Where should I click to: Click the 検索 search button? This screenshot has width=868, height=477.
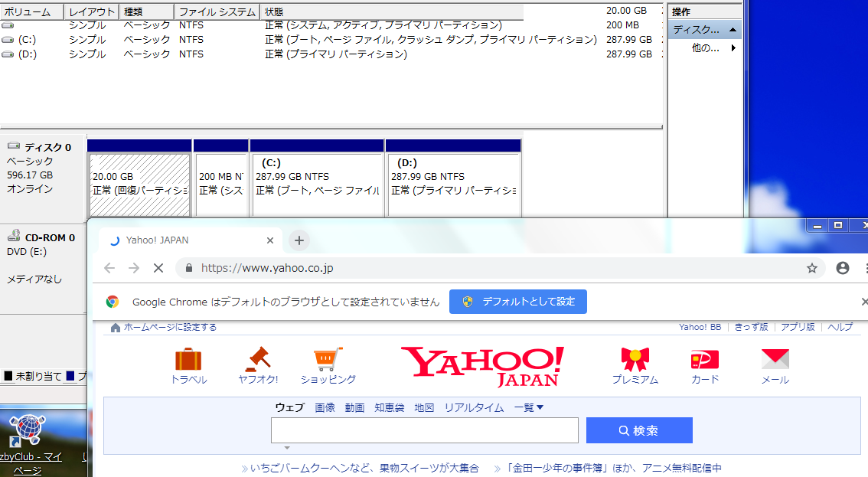click(639, 430)
